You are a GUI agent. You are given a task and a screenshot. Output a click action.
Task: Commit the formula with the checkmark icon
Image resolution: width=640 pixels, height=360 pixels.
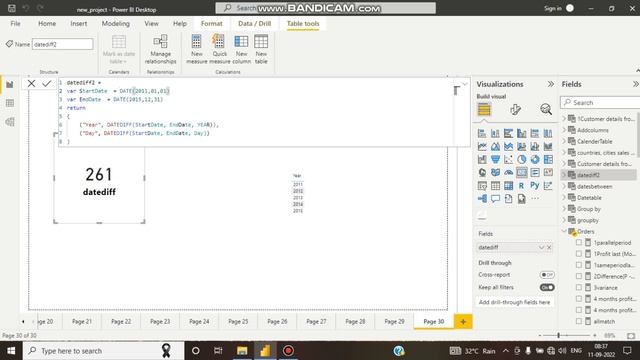click(47, 84)
